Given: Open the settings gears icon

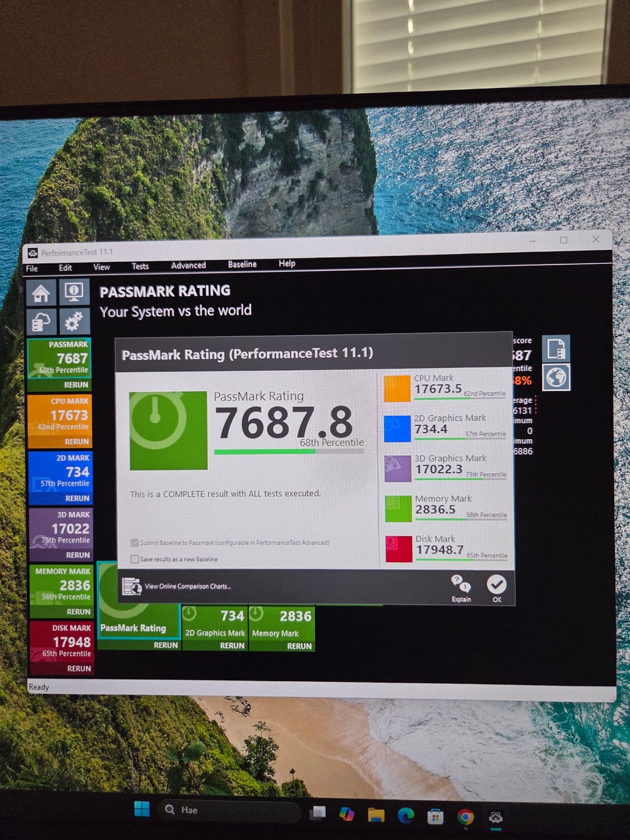Looking at the screenshot, I should [x=74, y=322].
